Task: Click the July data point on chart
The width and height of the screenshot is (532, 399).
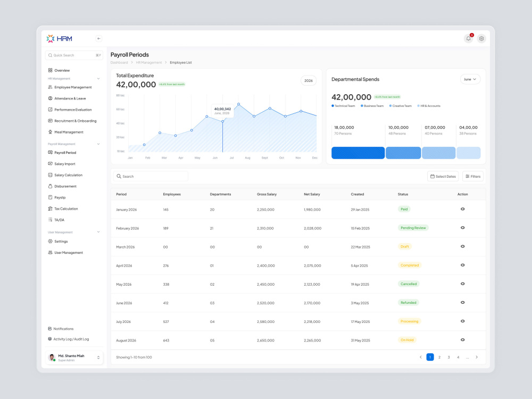Action: [238, 104]
